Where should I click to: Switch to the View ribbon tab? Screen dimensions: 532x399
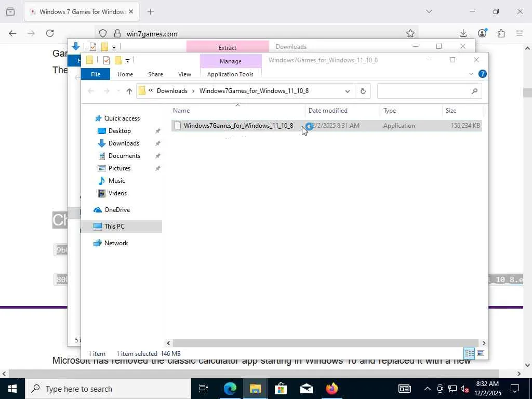point(184,74)
